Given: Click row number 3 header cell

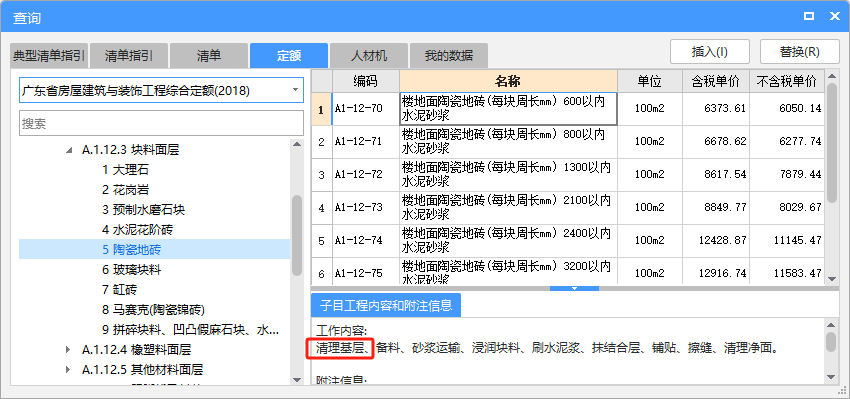Looking at the screenshot, I should tap(321, 175).
